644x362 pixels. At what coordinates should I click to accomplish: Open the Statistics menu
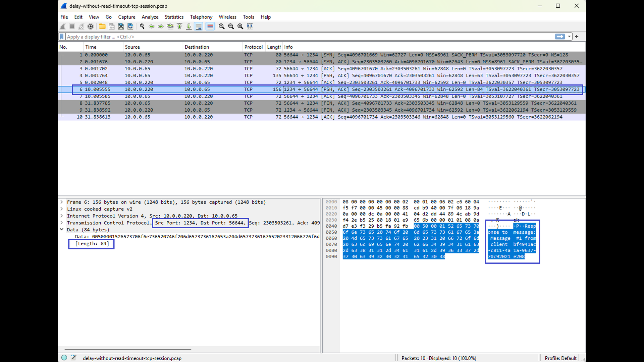coord(174,17)
